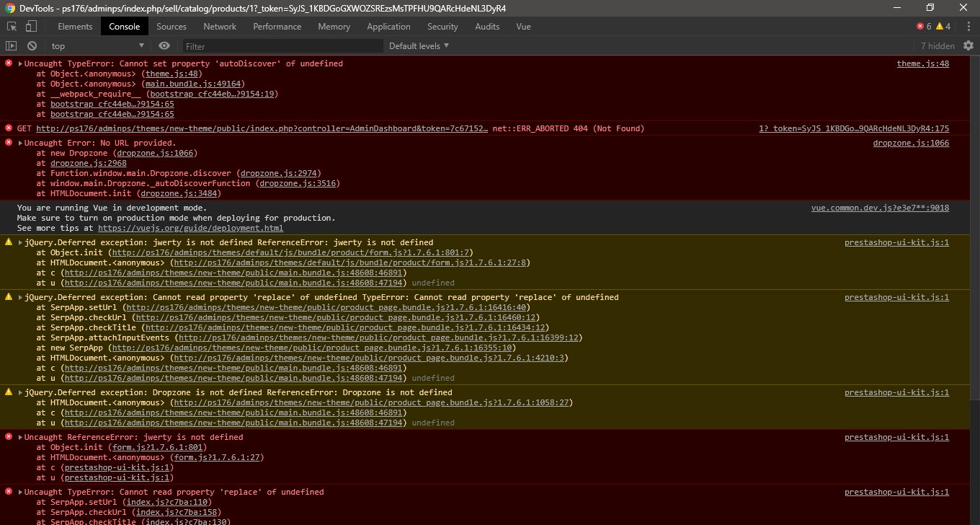Open the 1?_token source link for the 404

tap(854, 128)
